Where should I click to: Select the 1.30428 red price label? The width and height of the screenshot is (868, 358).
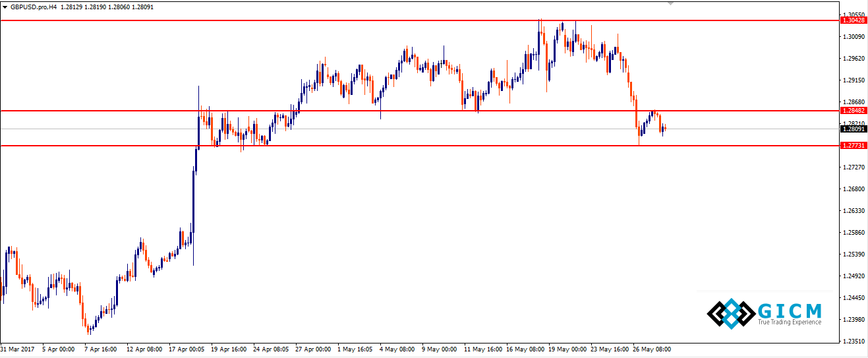click(854, 20)
